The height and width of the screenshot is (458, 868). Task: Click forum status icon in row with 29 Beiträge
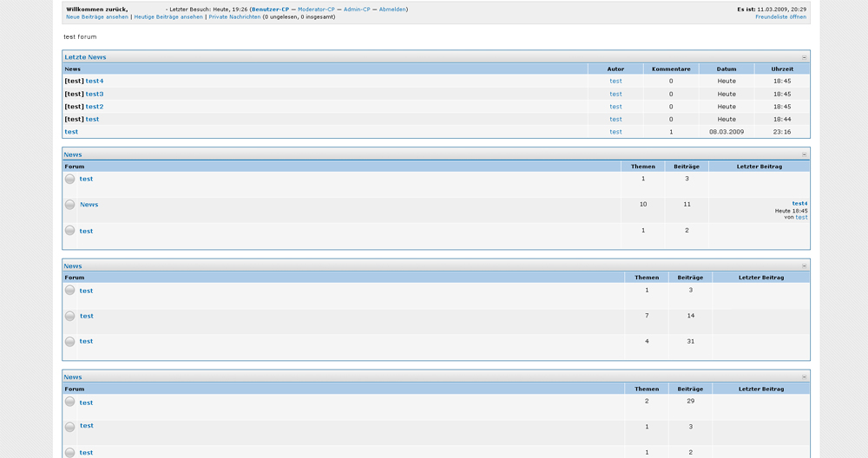point(69,402)
